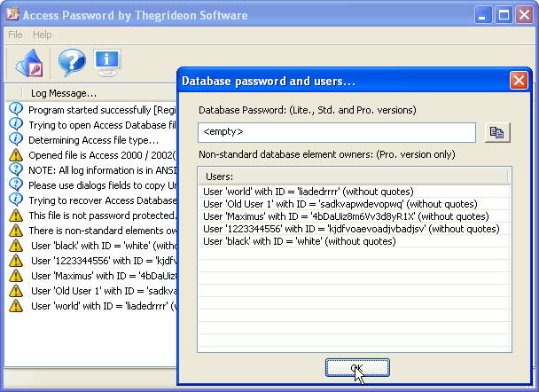The width and height of the screenshot is (539, 392).
Task: Close the Database password and users dialog
Action: [x=519, y=81]
